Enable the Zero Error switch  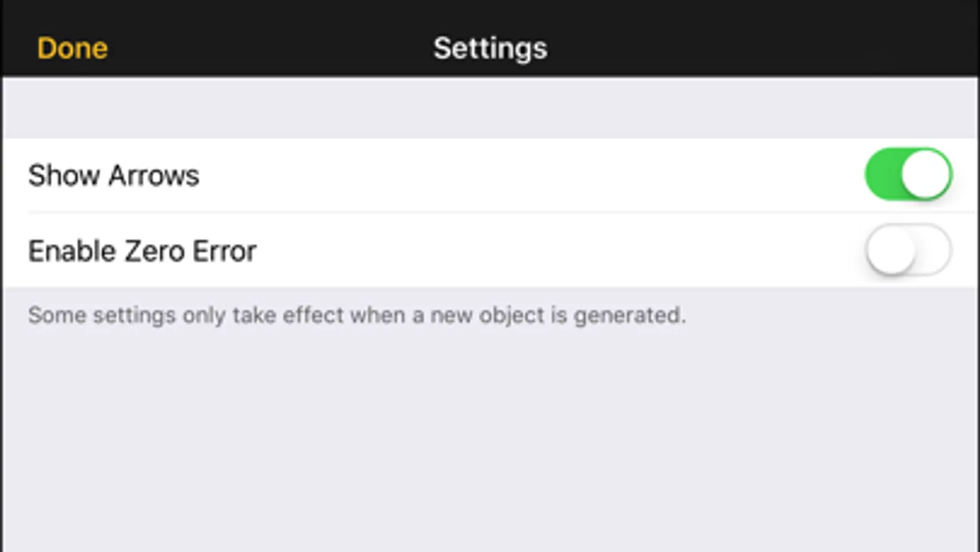(908, 250)
